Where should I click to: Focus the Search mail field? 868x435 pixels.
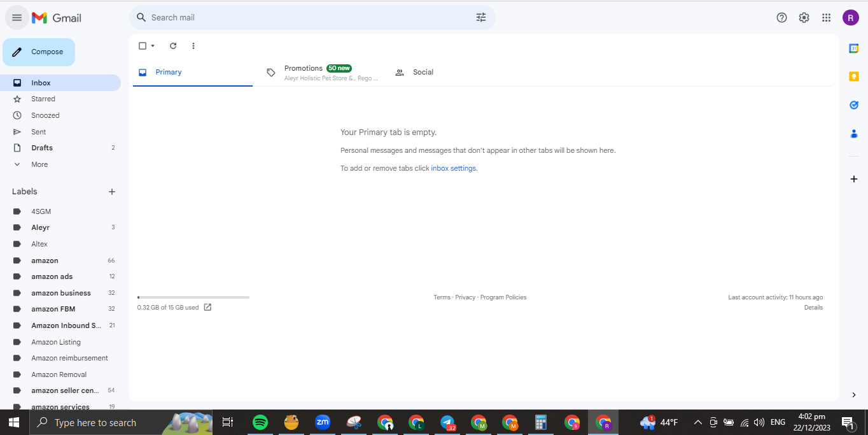312,18
